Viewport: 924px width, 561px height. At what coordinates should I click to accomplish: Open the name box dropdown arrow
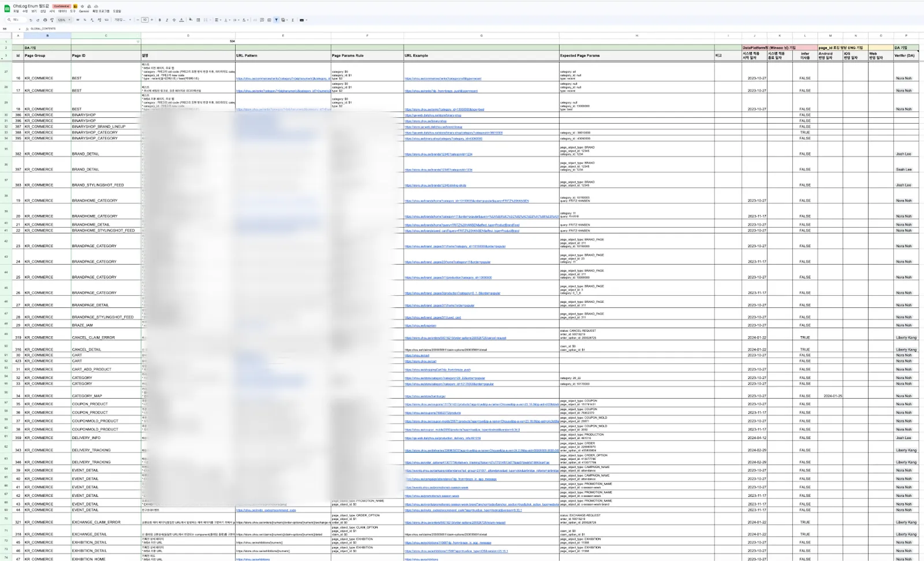[x=19, y=28]
